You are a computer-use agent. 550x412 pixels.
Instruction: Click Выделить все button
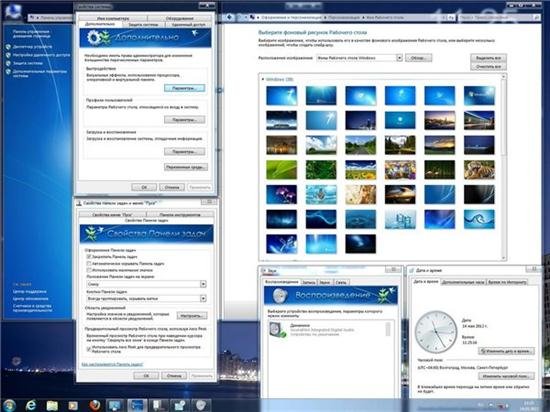[x=488, y=58]
